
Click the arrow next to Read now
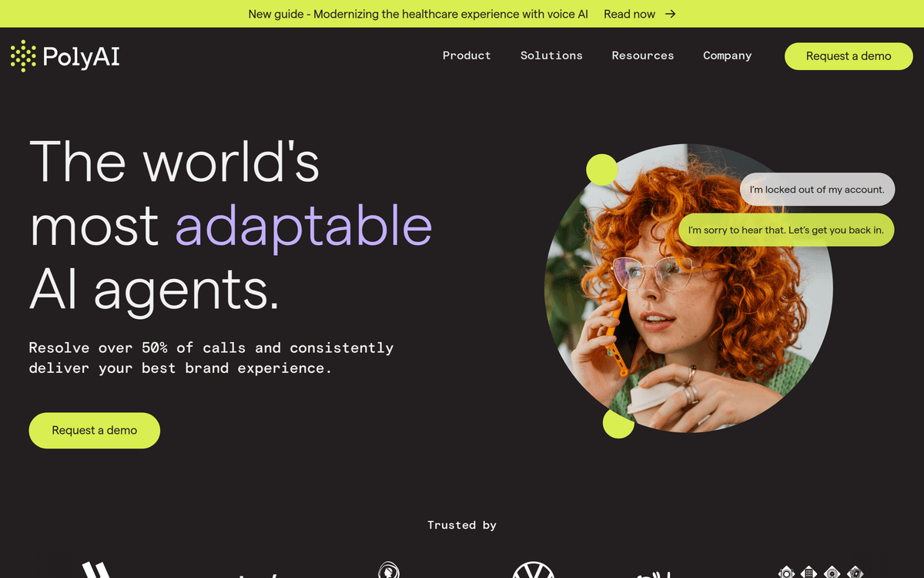[671, 14]
